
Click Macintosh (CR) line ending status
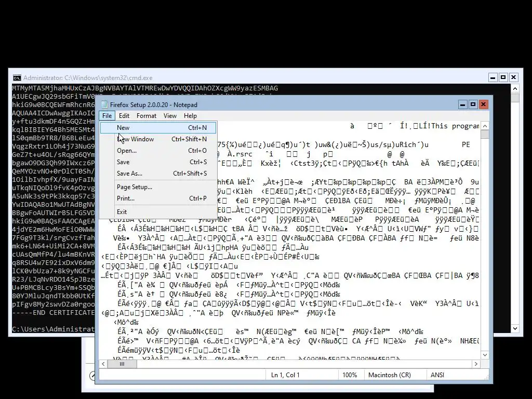click(390, 375)
